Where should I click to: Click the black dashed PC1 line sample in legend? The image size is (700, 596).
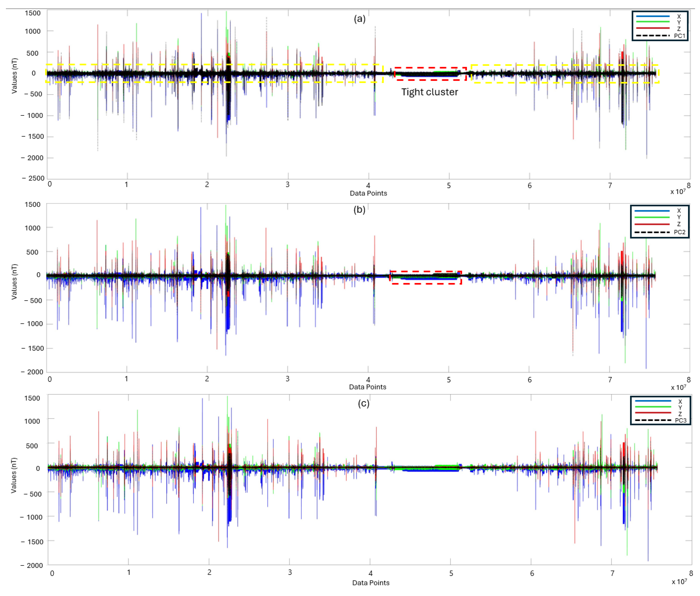(652, 36)
